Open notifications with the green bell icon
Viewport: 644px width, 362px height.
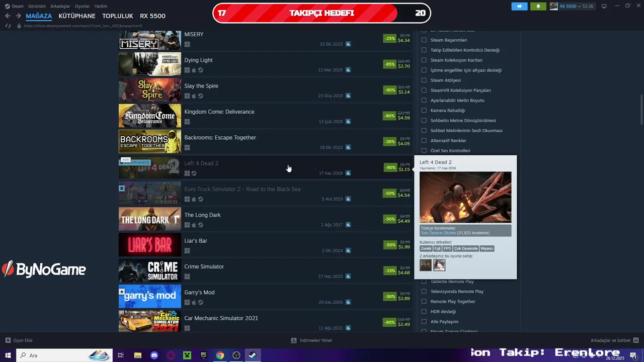pos(538,6)
